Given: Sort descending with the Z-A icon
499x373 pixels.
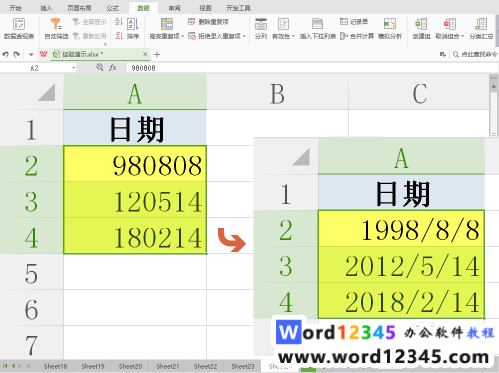Looking at the screenshot, I should [119, 36].
